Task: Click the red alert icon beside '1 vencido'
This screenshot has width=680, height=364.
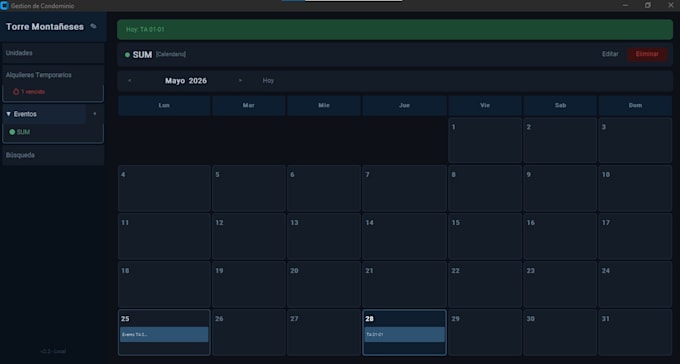Action: [16, 92]
